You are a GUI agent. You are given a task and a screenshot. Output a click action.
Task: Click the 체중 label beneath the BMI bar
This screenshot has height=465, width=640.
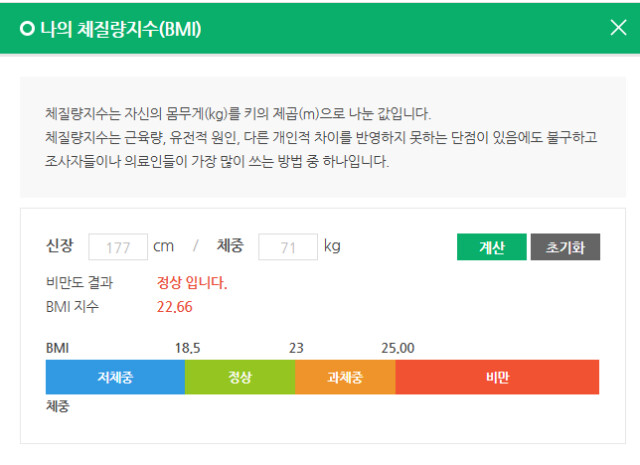click(58, 407)
